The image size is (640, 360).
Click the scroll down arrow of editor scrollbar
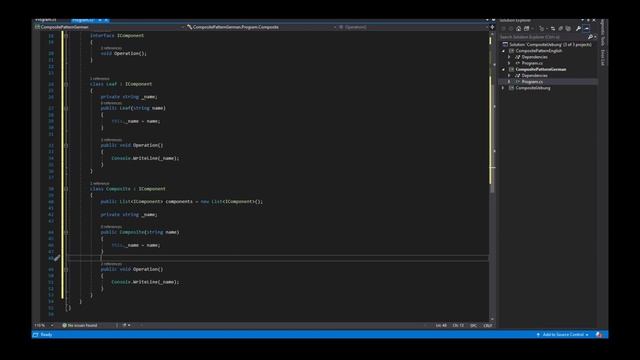492,319
